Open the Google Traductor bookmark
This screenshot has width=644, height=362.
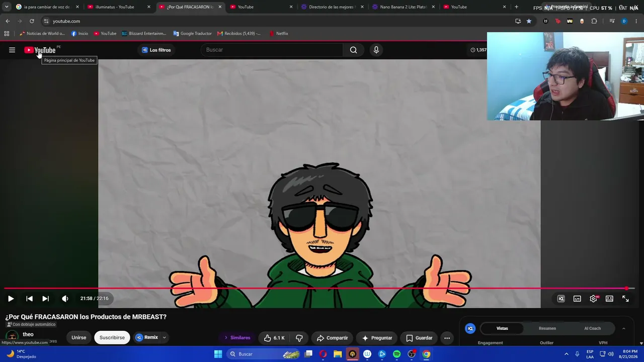(192, 34)
